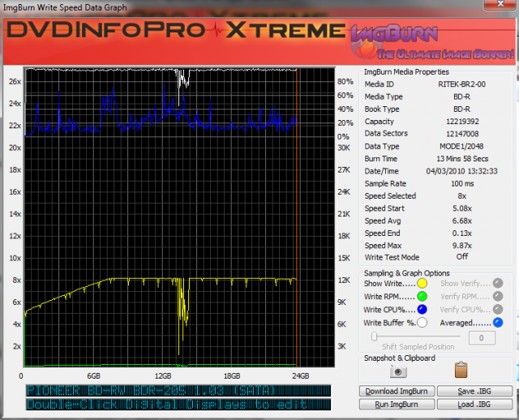Copy graph using the clipboard icon
Viewport: 519px width, 420px height.
click(461, 370)
